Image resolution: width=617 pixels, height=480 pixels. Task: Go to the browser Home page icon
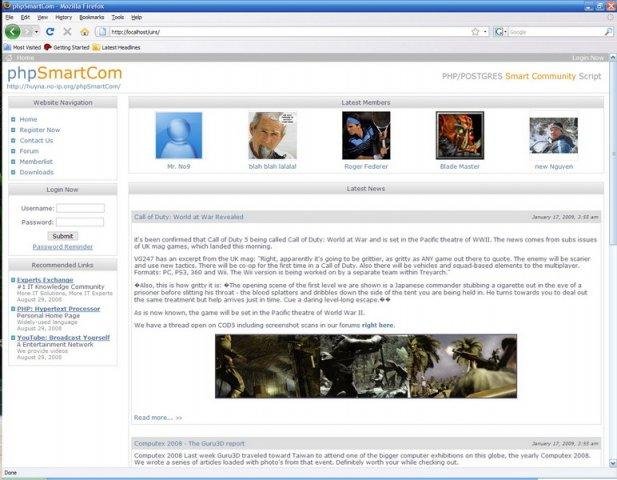pyautogui.click(x=85, y=31)
